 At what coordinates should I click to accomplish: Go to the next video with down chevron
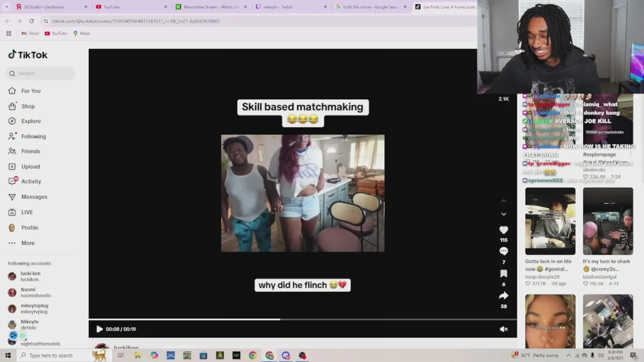point(504,214)
